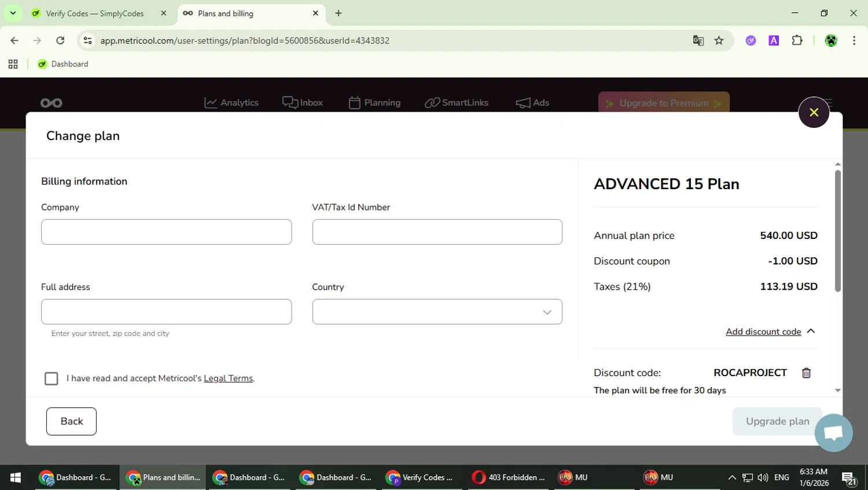Reload the page in browser toolbar
This screenshot has height=490, width=868.
[60, 40]
